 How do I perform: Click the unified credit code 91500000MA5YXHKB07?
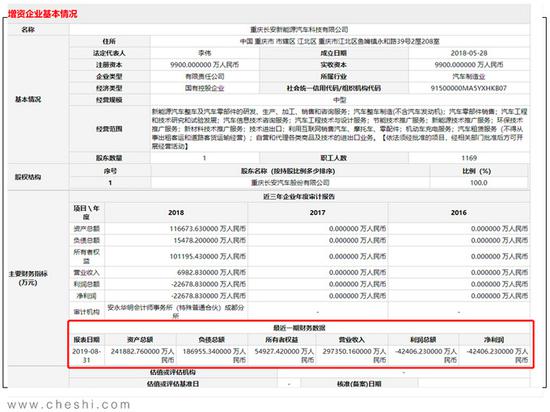[x=469, y=88]
